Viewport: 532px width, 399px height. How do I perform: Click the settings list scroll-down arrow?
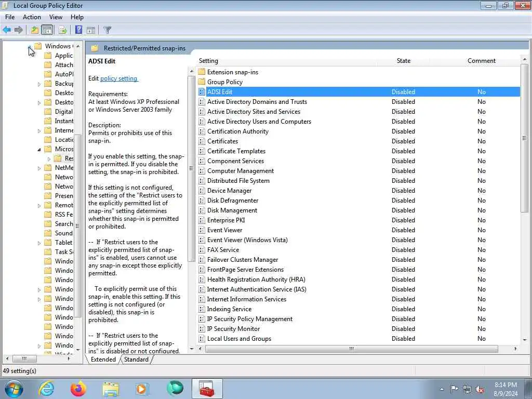(x=525, y=340)
